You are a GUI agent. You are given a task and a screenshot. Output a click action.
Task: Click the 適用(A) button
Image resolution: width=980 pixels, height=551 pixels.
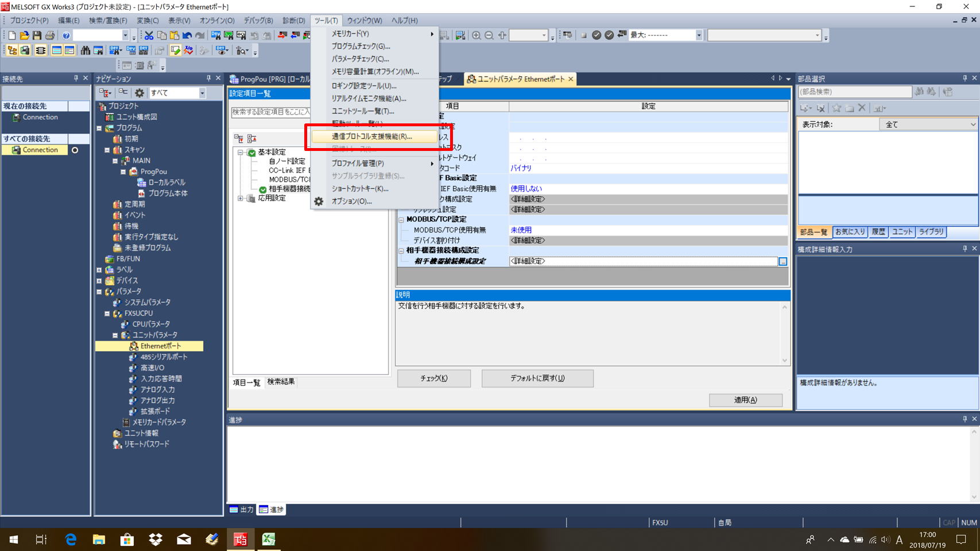click(x=746, y=400)
